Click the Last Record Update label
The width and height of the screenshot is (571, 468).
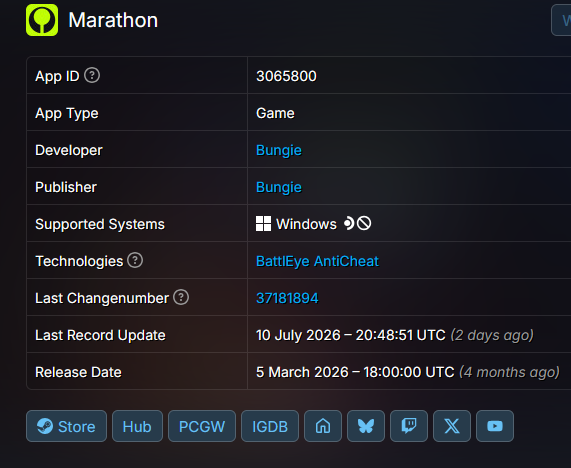100,335
